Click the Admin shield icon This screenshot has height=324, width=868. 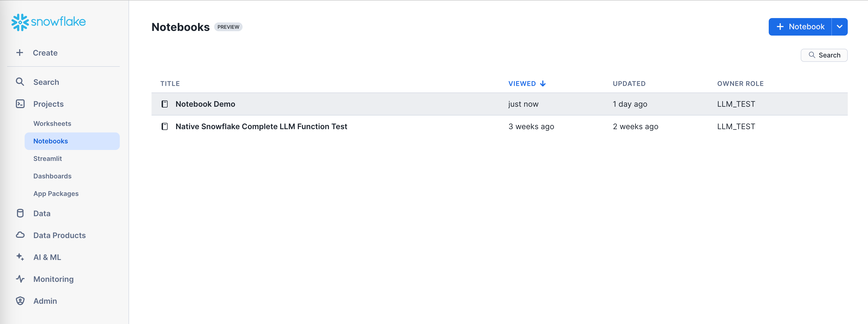20,301
